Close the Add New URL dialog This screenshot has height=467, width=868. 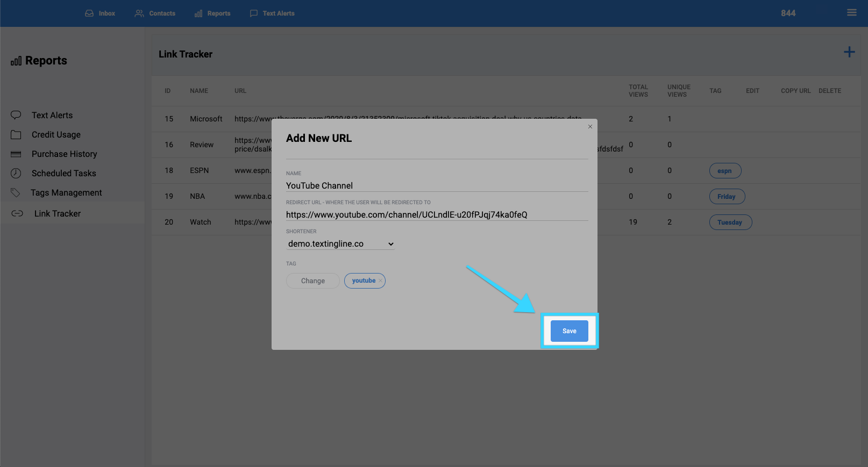(x=590, y=127)
